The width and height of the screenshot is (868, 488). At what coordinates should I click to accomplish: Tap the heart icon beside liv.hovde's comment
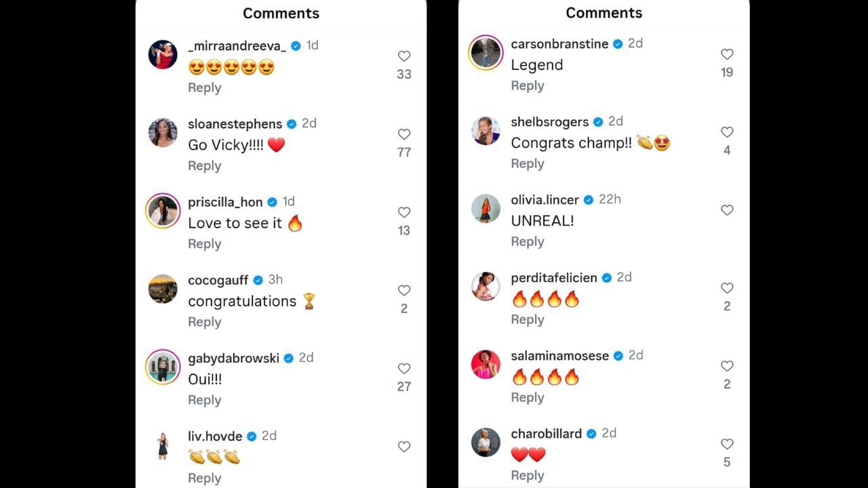pos(404,447)
